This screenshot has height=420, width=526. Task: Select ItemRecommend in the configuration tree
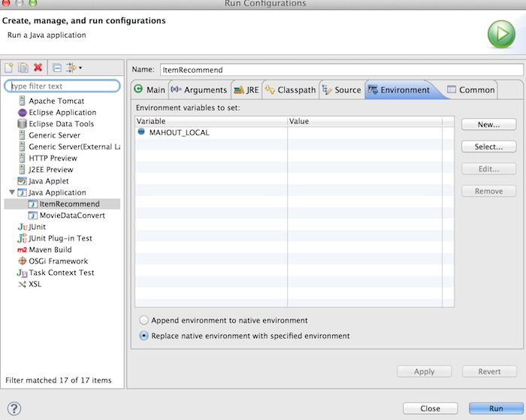point(69,204)
